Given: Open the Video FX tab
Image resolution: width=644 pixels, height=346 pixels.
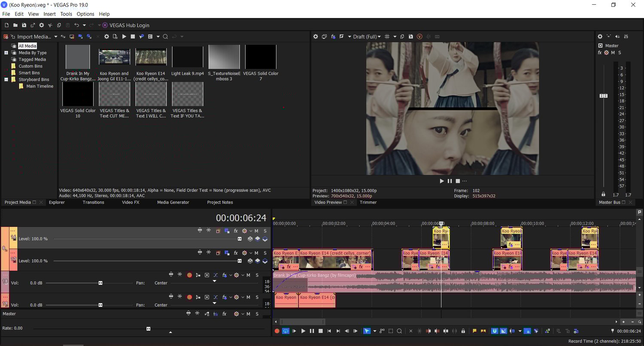Looking at the screenshot, I should [x=131, y=202].
